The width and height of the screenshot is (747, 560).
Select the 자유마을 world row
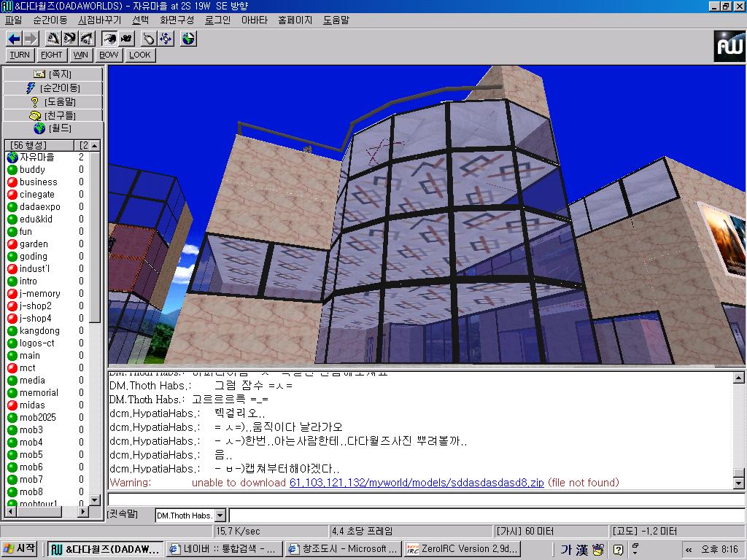[x=45, y=157]
